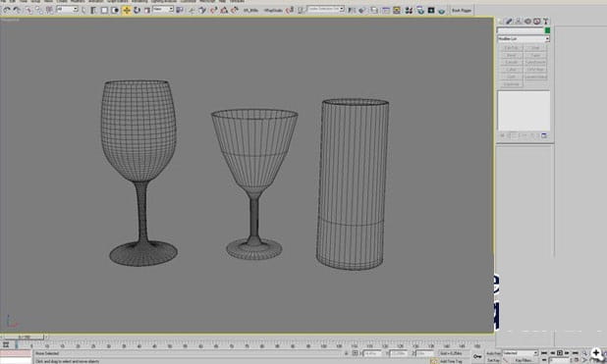Click the object name input field
Screen dimensions: 607x364
[x=521, y=30]
